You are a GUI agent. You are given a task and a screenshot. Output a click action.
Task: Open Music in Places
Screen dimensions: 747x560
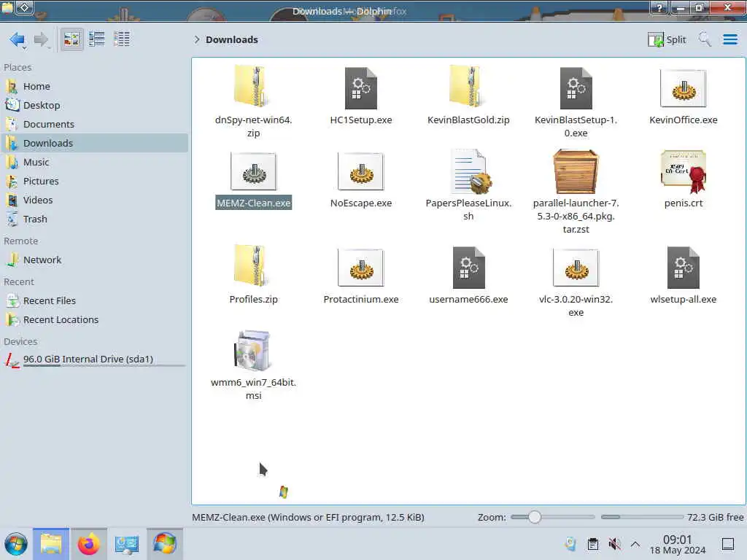(x=96, y=163)
